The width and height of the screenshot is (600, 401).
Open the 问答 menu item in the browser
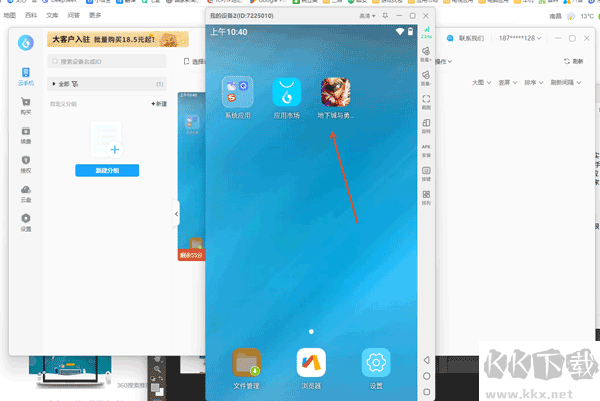(73, 15)
